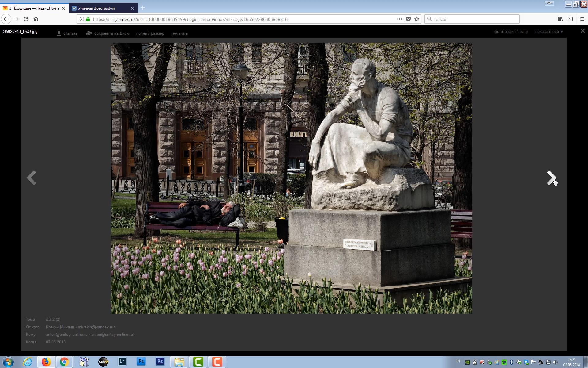Launch Internet Explorer from taskbar
The width and height of the screenshot is (588, 368).
27,362
